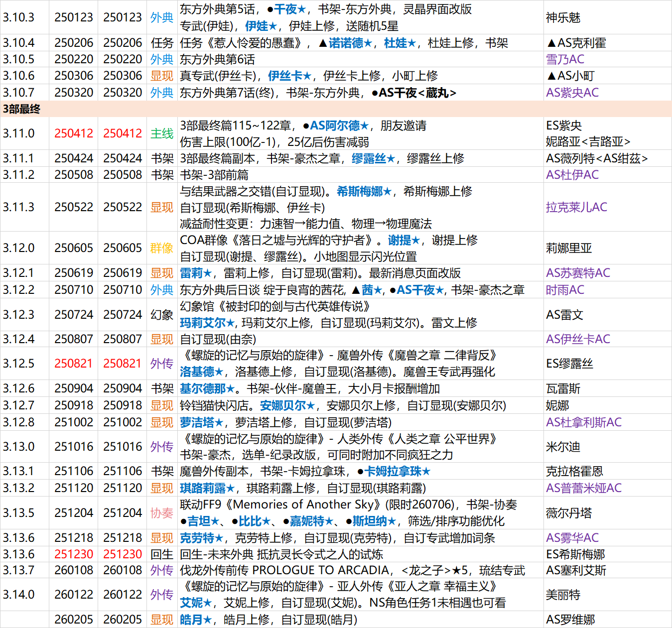Select the version cell 3.14.0
Image resolution: width=672 pixels, height=628 pixels.
tap(19, 595)
